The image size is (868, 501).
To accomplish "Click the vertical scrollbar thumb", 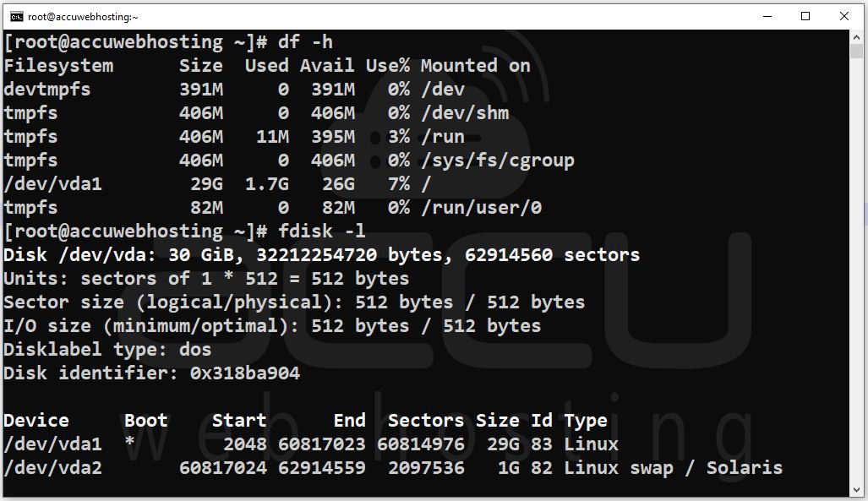I will pyautogui.click(x=856, y=51).
